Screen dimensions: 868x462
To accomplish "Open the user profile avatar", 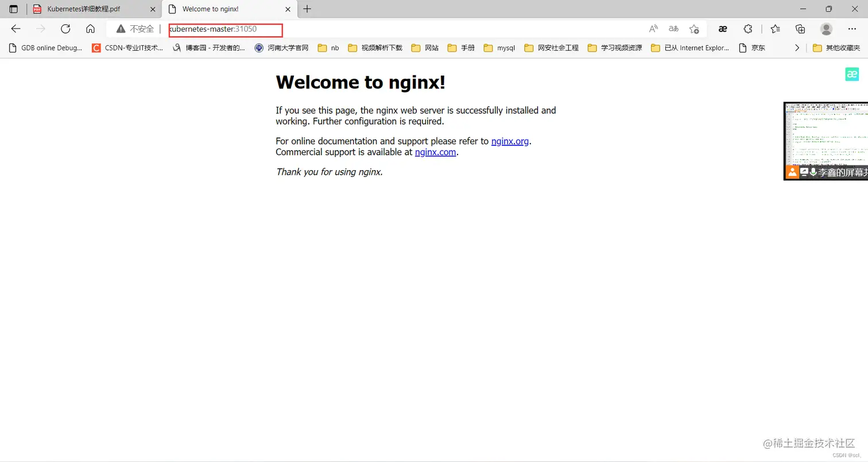I will click(827, 29).
